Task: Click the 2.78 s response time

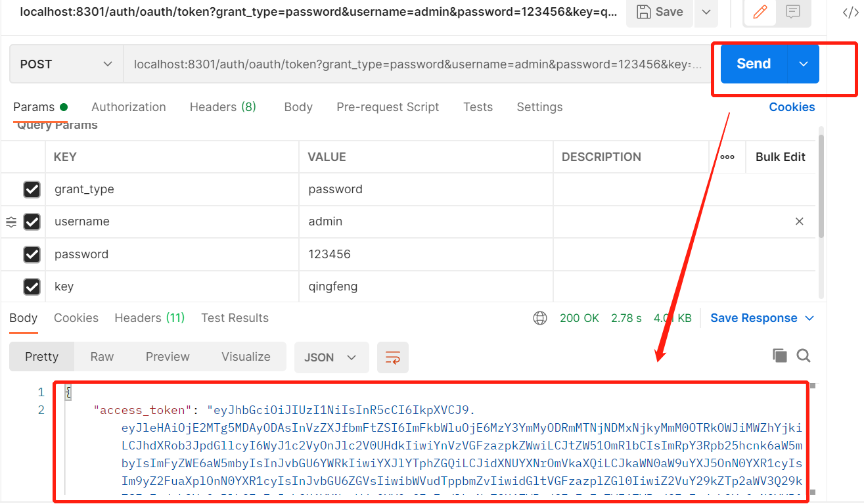Action: pyautogui.click(x=626, y=318)
